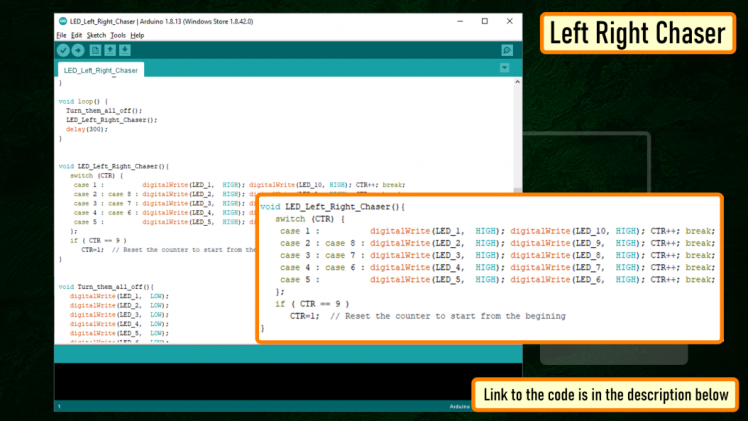Expand the tab options dropdown arrow
This screenshot has width=748, height=421.
coord(505,68)
